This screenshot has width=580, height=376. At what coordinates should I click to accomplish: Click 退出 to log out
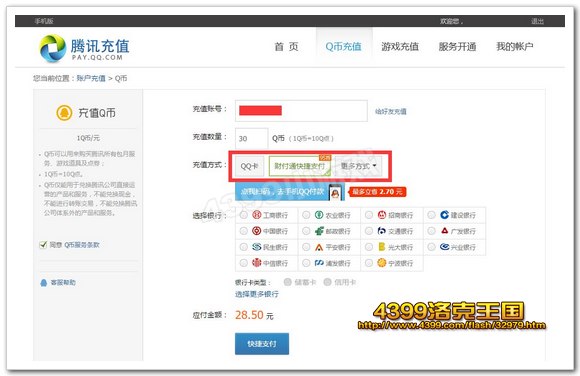[537, 21]
